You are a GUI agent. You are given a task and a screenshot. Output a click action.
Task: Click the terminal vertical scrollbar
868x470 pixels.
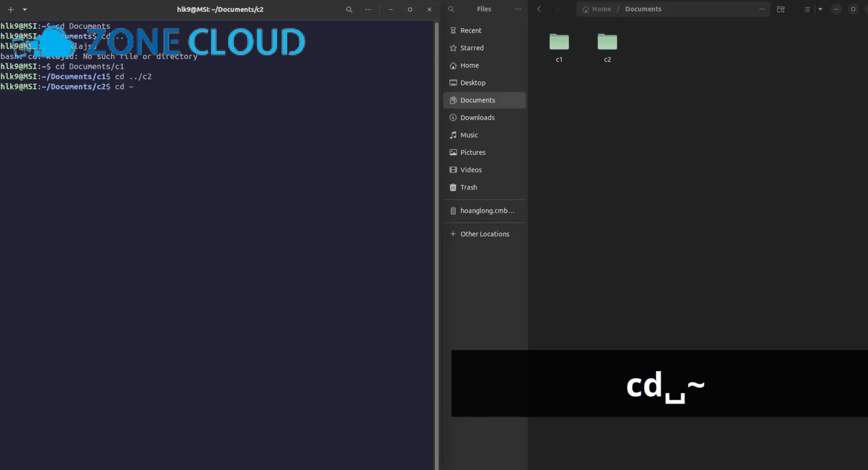(437, 245)
